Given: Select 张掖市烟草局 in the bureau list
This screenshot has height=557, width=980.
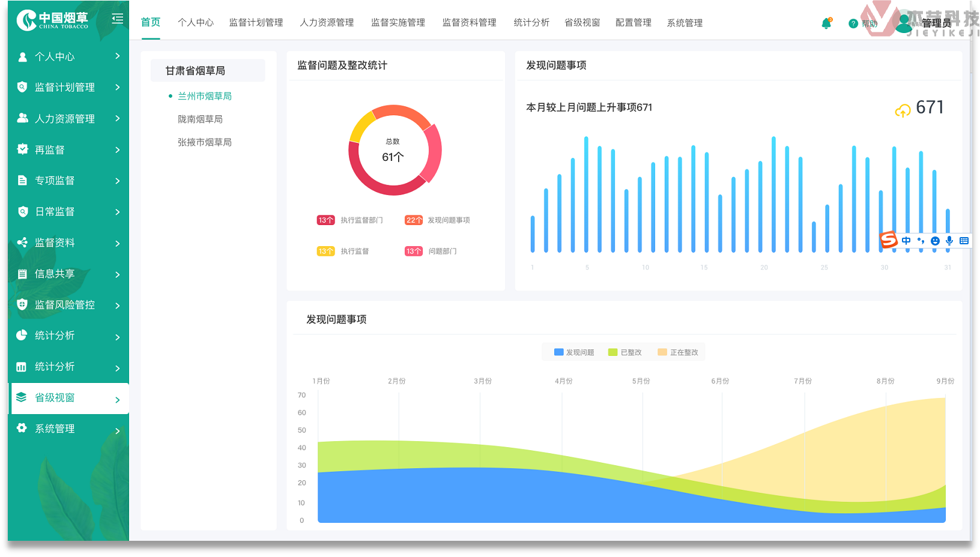Looking at the screenshot, I should click(204, 142).
